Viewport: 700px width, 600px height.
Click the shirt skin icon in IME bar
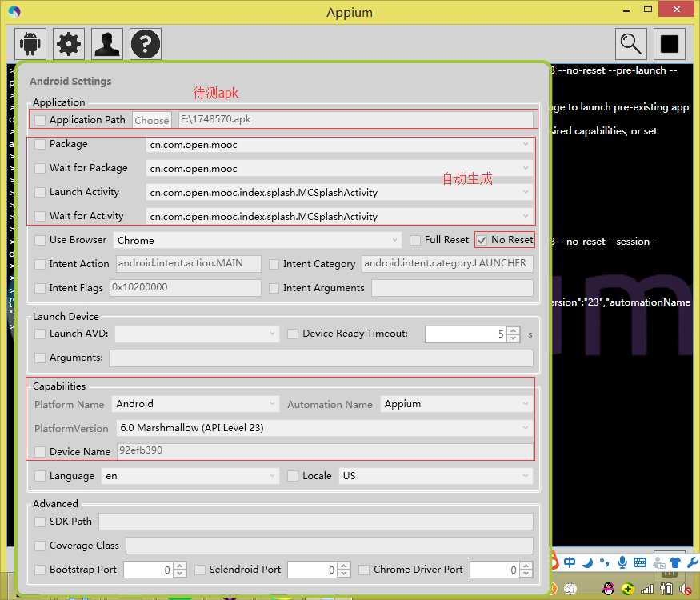[675, 562]
